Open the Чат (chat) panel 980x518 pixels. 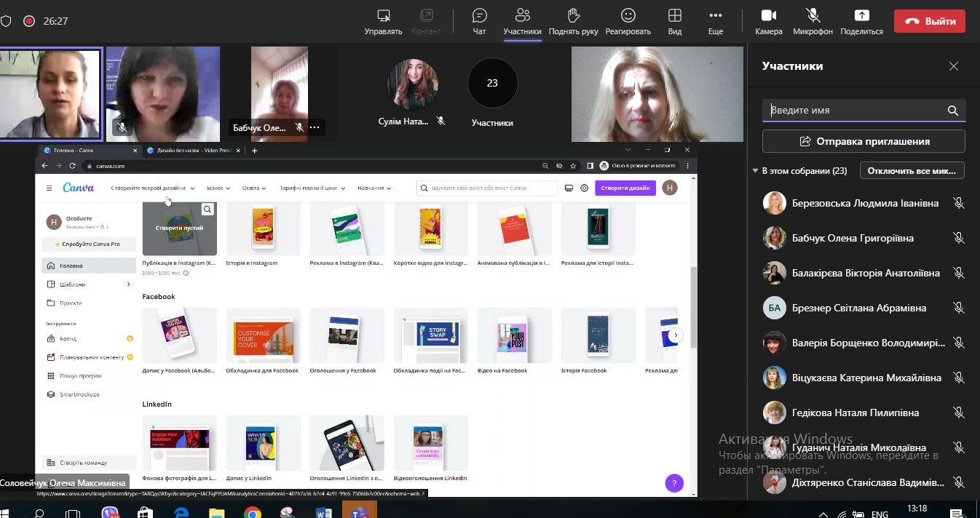[x=479, y=21]
